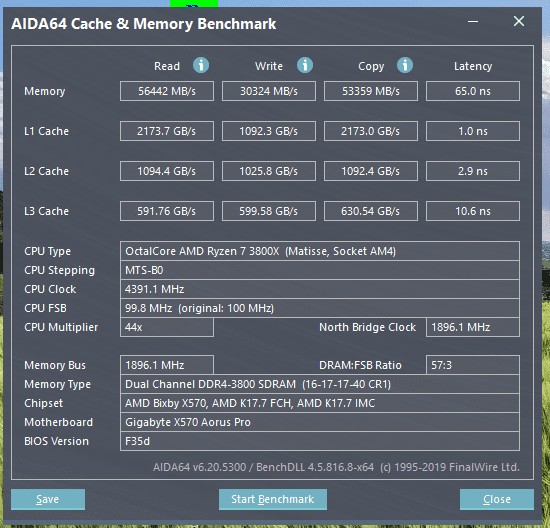Screen dimensions: 550x528
Task: Click Memory Type field DDR4-3800 SDRAM
Action: (x=320, y=384)
